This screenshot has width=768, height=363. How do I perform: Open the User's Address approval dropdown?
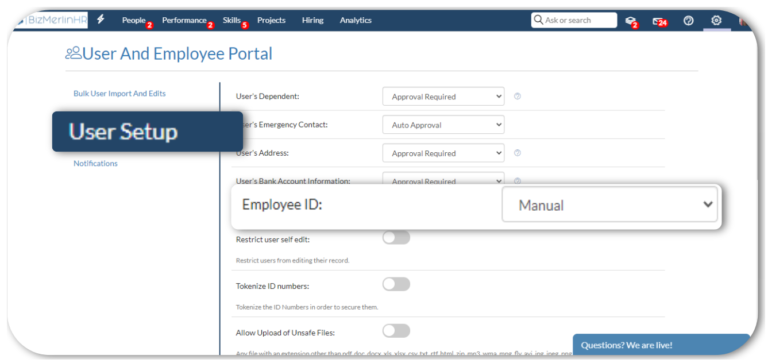[x=443, y=153]
